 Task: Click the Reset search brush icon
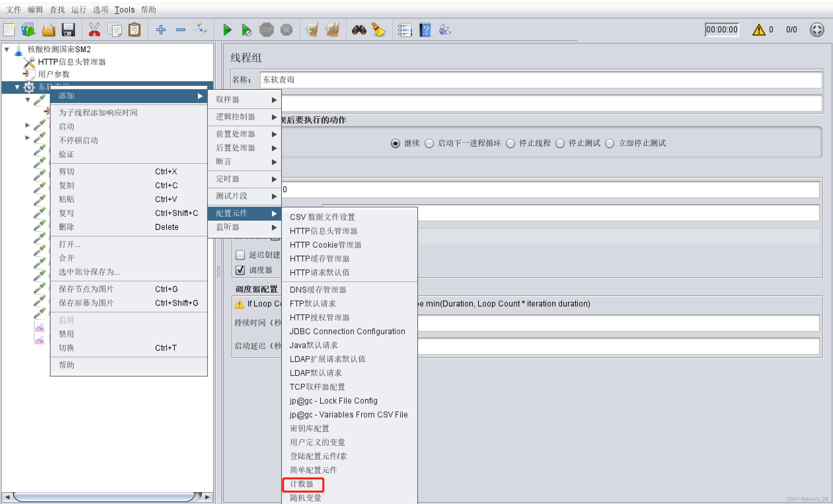pos(379,30)
